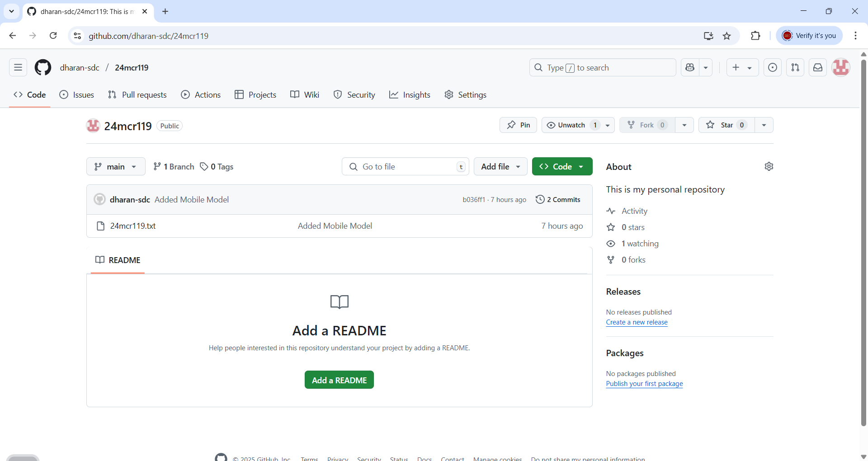The width and height of the screenshot is (868, 461).
Task: Click the repository search field
Action: click(603, 67)
